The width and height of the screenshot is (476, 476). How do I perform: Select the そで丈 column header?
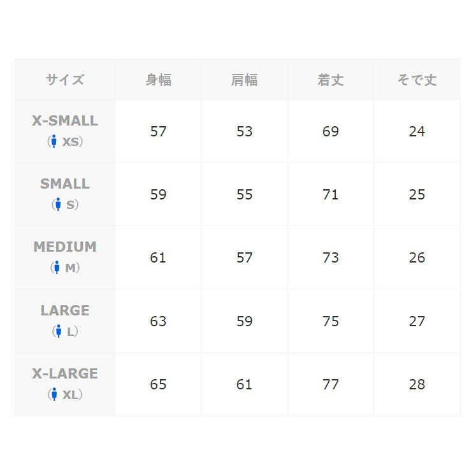[x=417, y=80]
